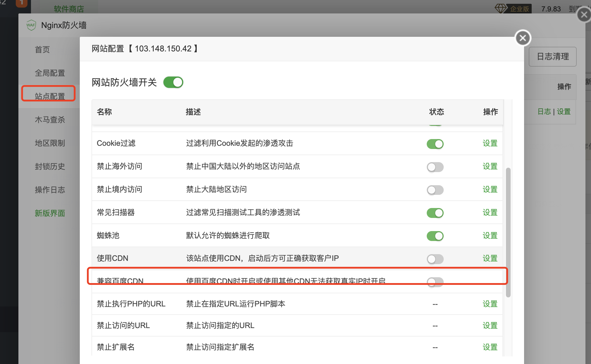Enable the 兼容百度CDN switch

pos(435,282)
